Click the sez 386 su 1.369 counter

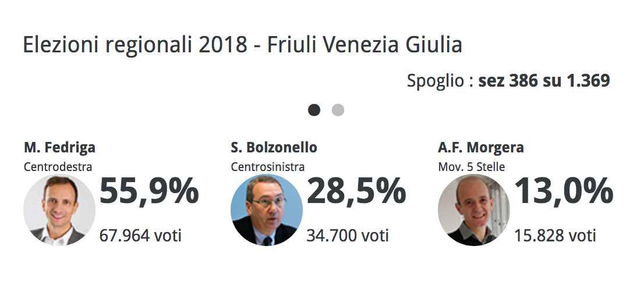click(544, 81)
